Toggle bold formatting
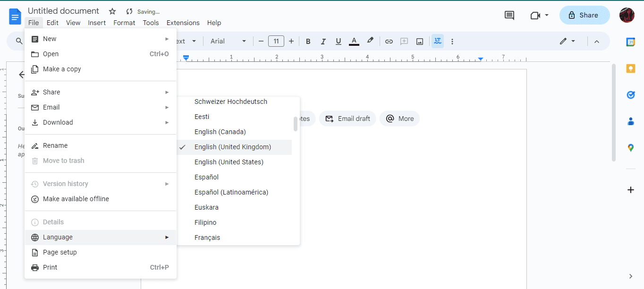This screenshot has width=644, height=289. tap(308, 41)
